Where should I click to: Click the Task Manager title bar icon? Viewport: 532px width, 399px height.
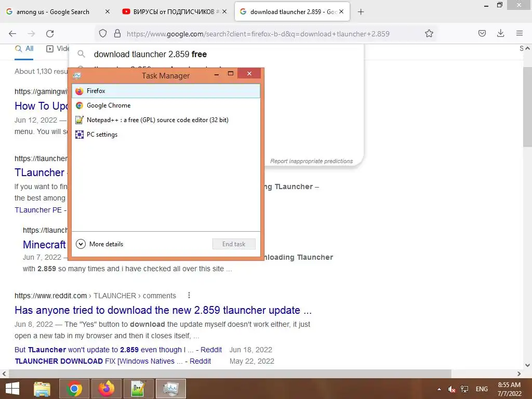tap(77, 75)
